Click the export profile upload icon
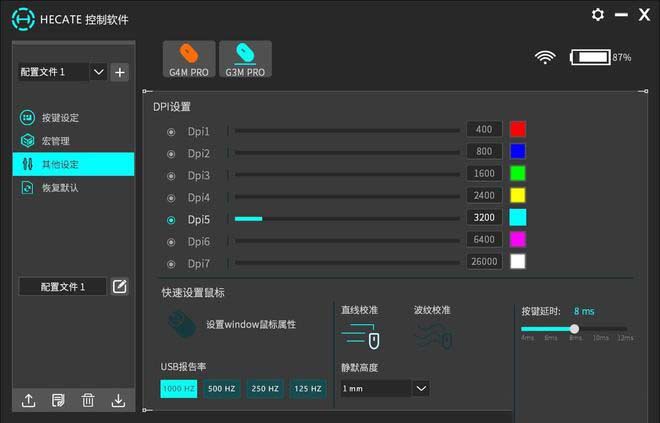This screenshot has height=423, width=660. (29, 400)
